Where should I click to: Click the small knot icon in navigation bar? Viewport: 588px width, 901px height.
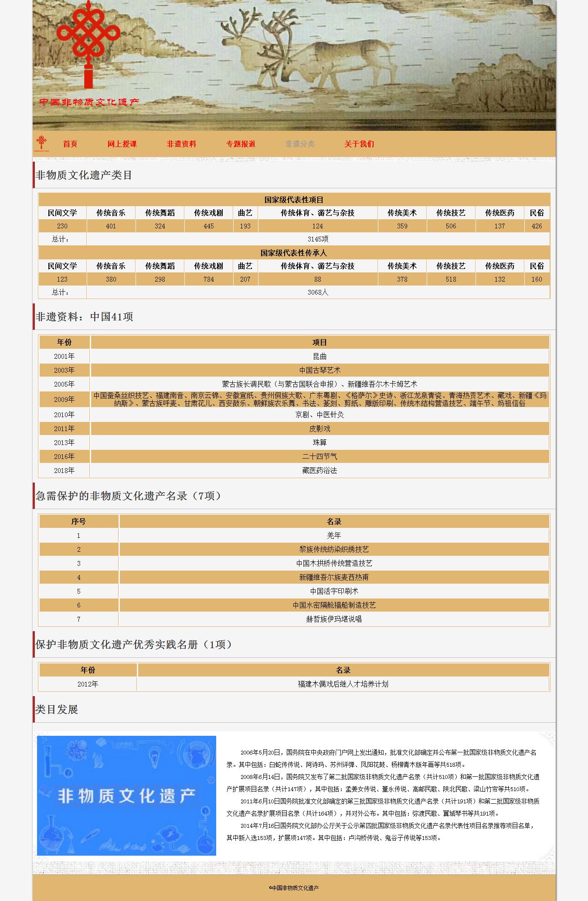tap(41, 143)
